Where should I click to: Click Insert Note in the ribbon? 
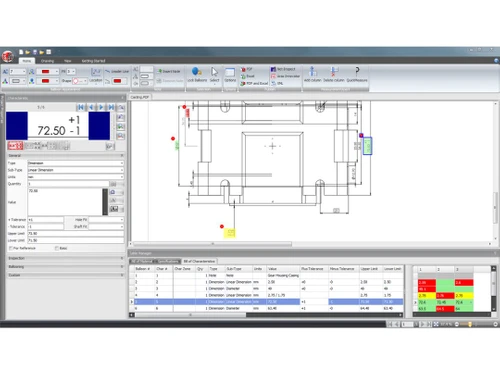pos(169,71)
